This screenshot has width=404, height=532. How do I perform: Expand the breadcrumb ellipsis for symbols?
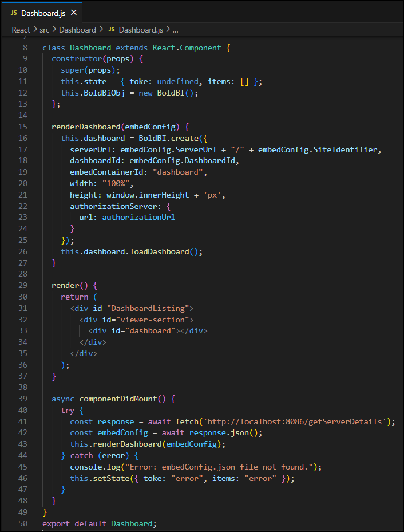point(175,29)
